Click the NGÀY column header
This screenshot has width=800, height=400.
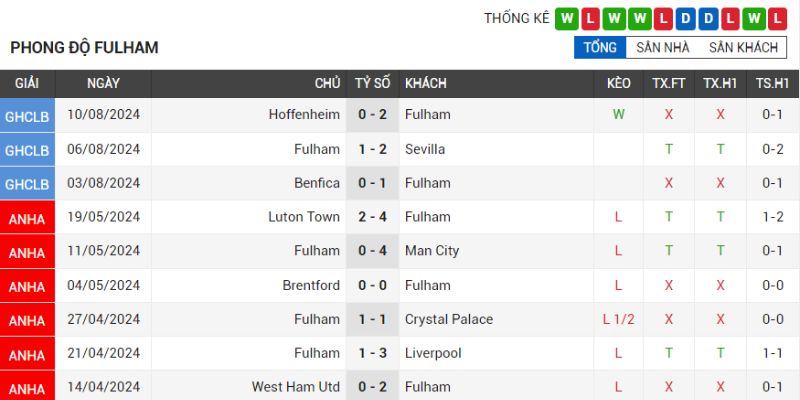coord(103,83)
